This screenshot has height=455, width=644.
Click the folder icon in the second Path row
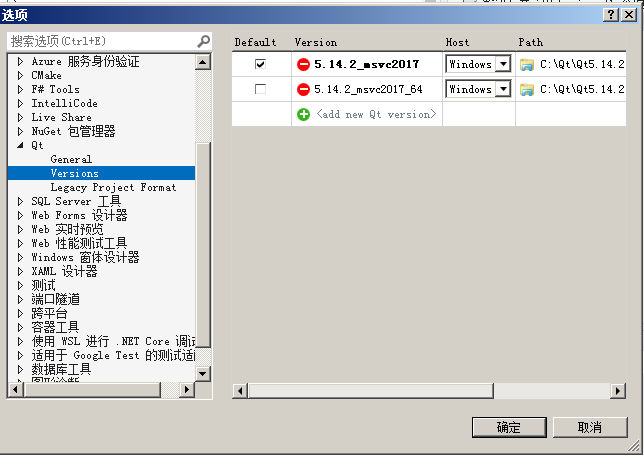pos(527,89)
